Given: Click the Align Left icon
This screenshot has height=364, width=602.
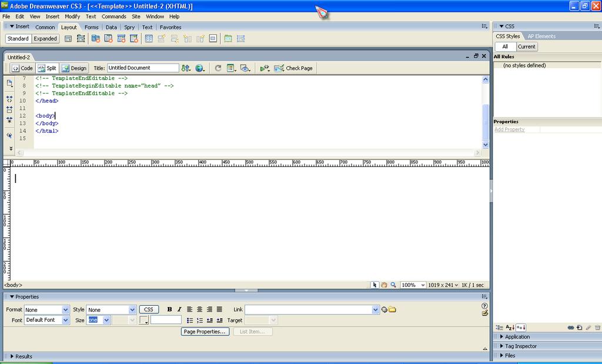Looking at the screenshot, I should click(190, 309).
